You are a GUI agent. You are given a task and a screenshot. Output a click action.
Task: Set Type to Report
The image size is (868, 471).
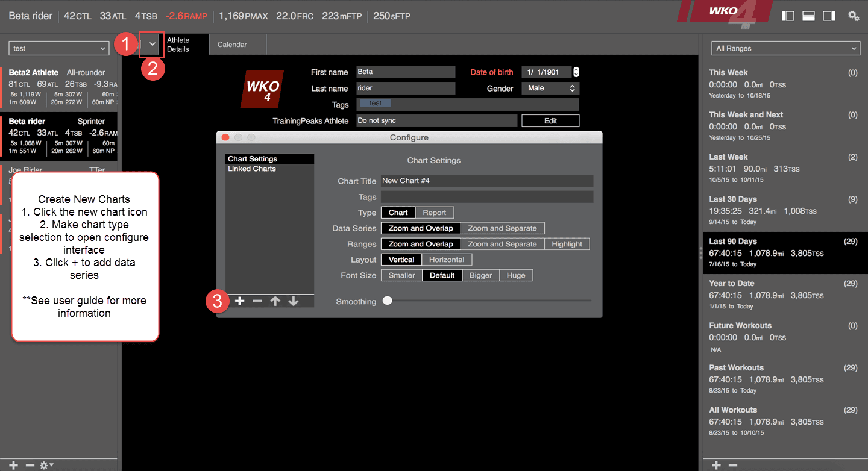click(x=435, y=213)
